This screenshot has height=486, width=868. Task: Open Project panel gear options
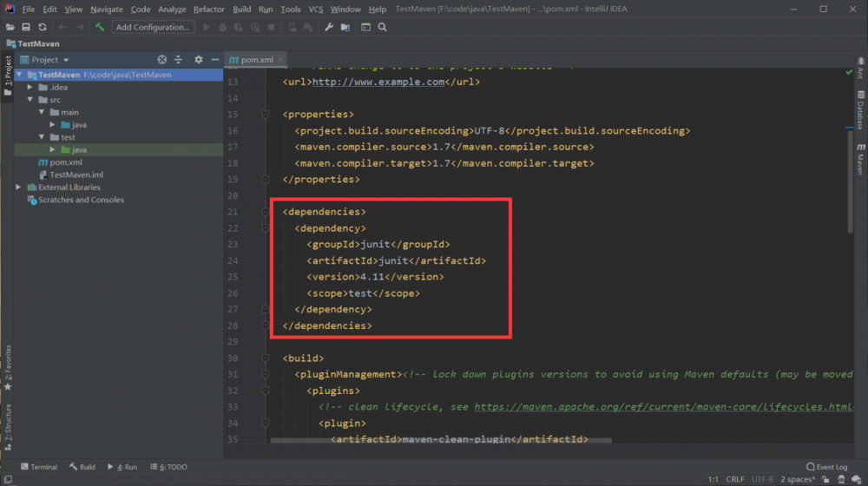(x=198, y=60)
